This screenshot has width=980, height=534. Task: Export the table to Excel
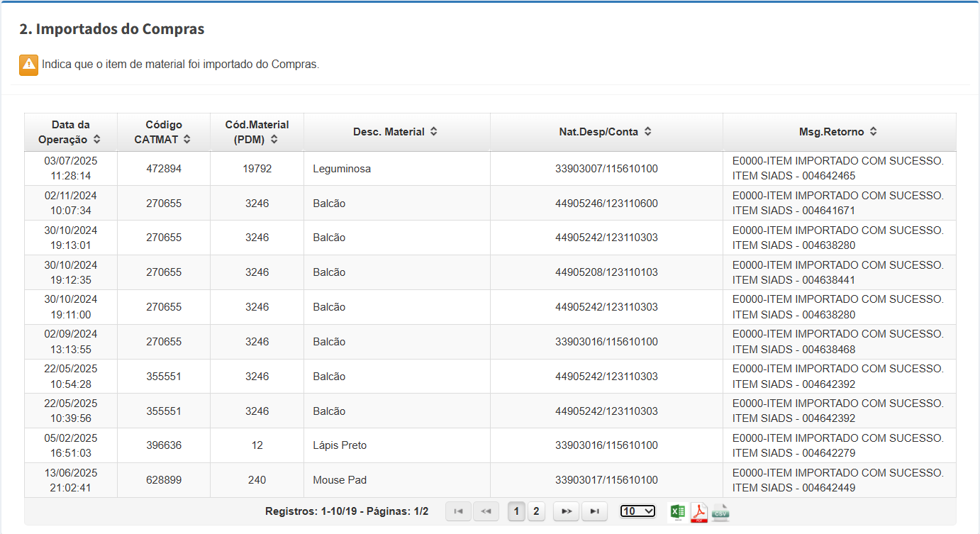[677, 511]
